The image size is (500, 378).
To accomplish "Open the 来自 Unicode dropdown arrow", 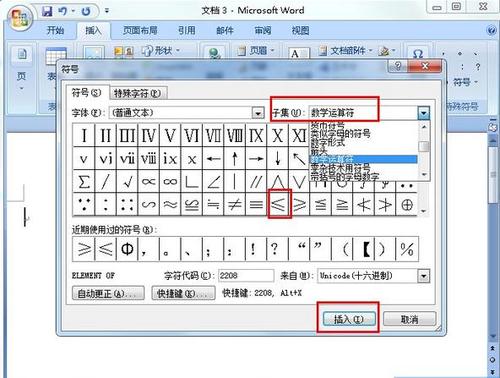I will coord(423,276).
